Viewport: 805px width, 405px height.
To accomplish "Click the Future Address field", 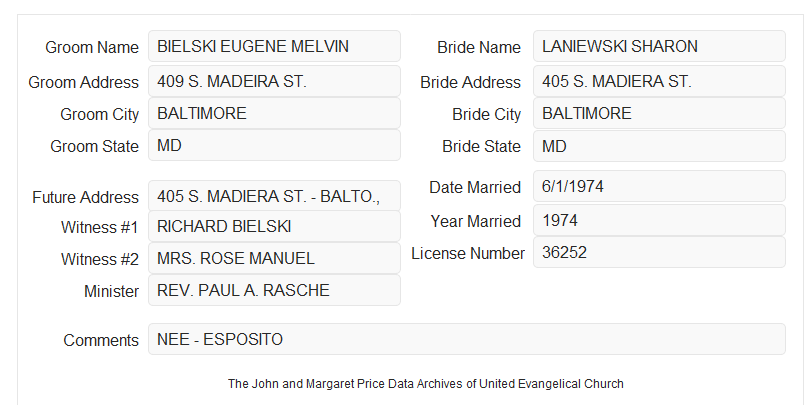I will coord(274,196).
